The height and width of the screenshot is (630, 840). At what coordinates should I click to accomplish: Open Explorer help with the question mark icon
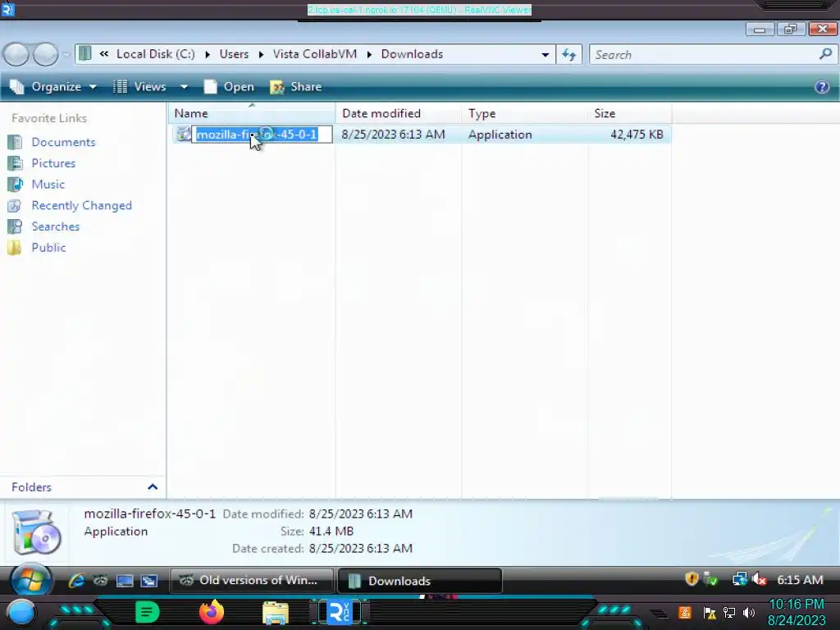point(822,87)
